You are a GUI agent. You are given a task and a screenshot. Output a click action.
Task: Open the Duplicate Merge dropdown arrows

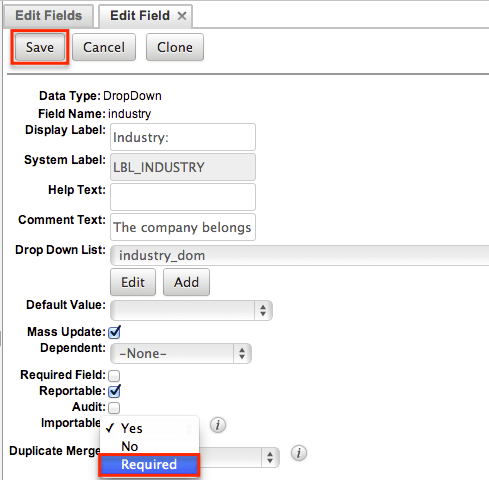270,457
